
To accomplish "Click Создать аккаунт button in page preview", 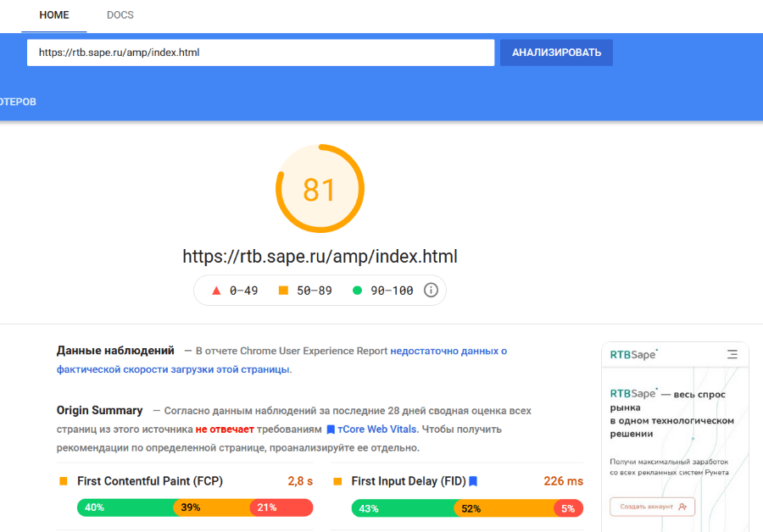I will (653, 507).
